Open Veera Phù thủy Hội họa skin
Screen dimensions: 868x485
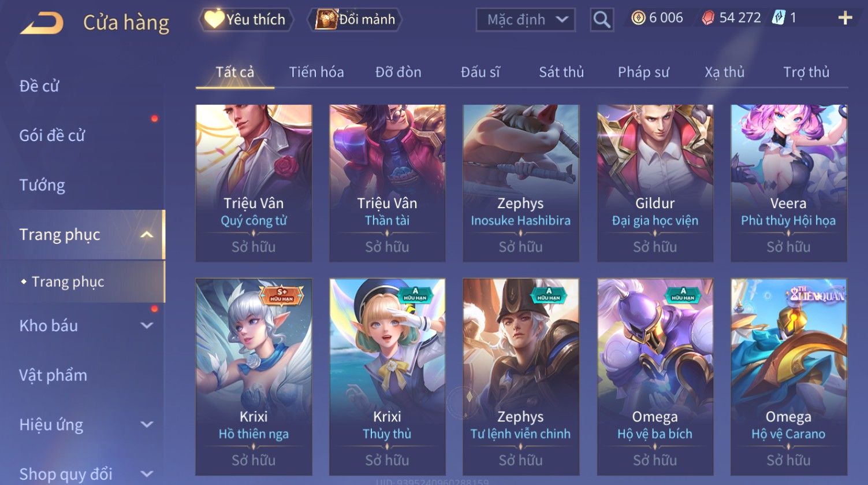[x=788, y=183]
